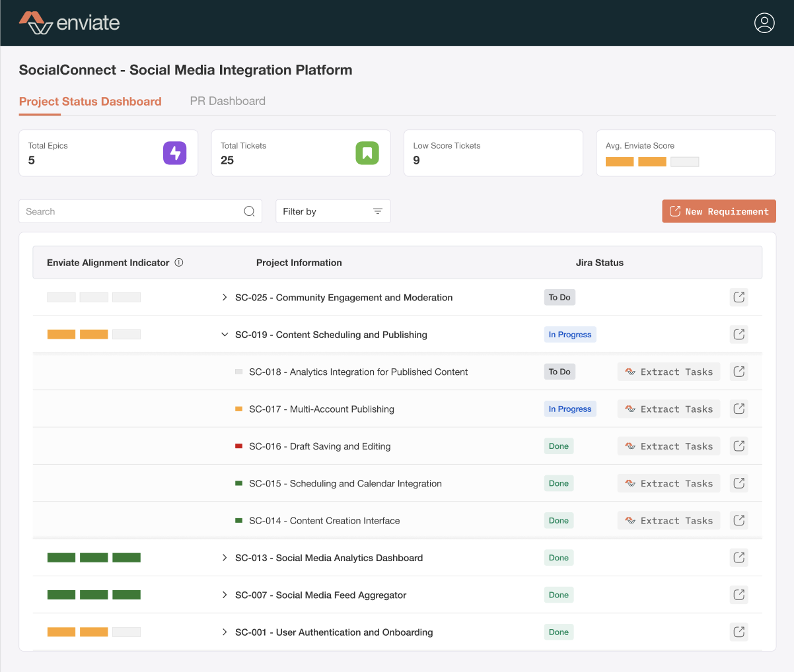Expand SC-007 Social Media Feed Aggregator

coord(225,595)
